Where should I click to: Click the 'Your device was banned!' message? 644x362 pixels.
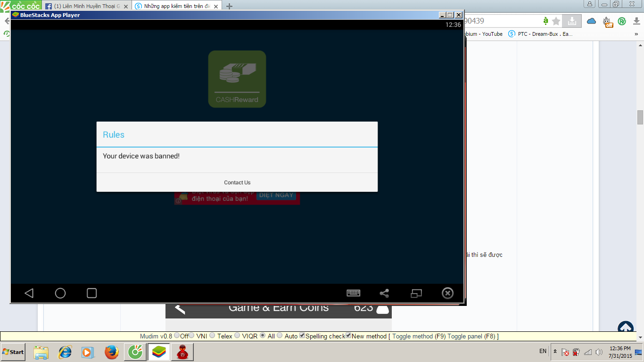(141, 156)
